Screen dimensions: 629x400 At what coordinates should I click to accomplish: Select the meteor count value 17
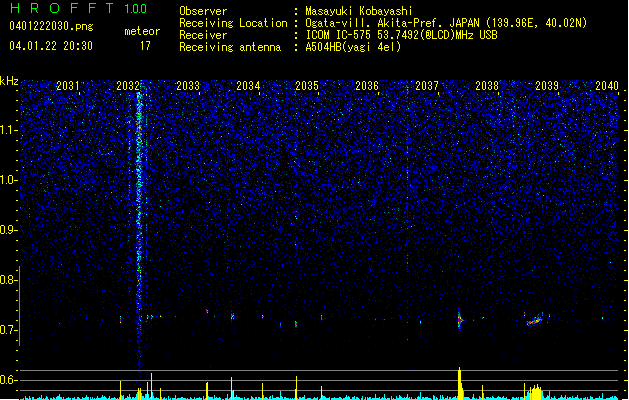click(x=145, y=46)
